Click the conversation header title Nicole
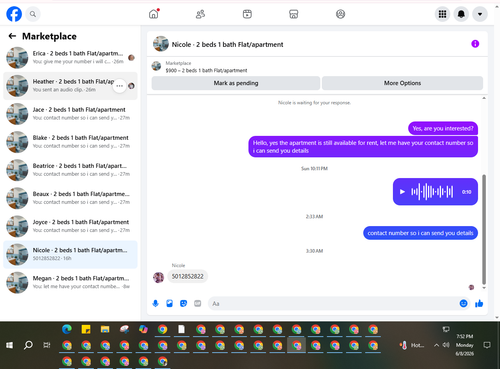Image resolution: width=500 pixels, height=369 pixels. pyautogui.click(x=227, y=44)
